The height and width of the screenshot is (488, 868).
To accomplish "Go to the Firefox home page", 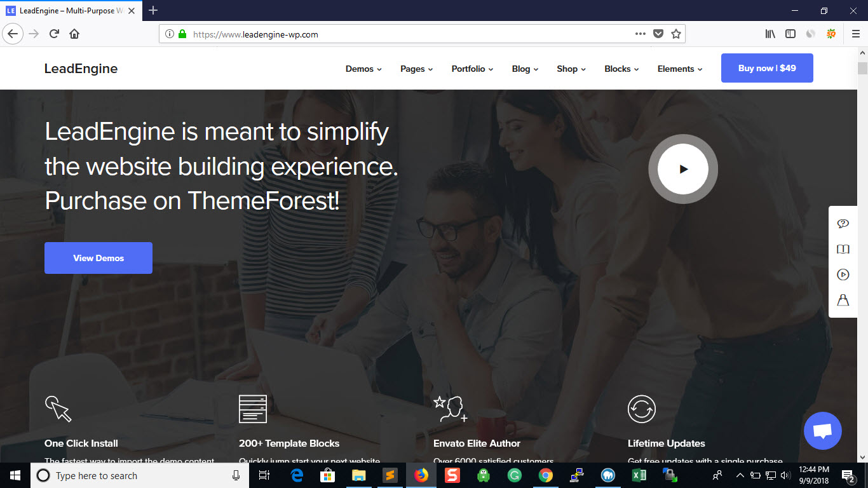I will [74, 34].
